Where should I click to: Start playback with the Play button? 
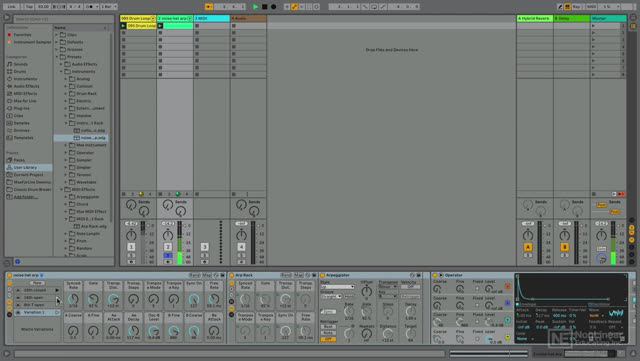point(256,7)
